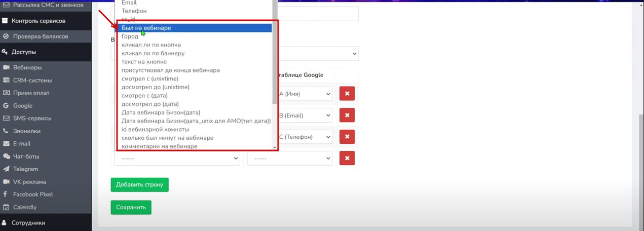Click the Calendly calendar icon

pyautogui.click(x=7, y=207)
